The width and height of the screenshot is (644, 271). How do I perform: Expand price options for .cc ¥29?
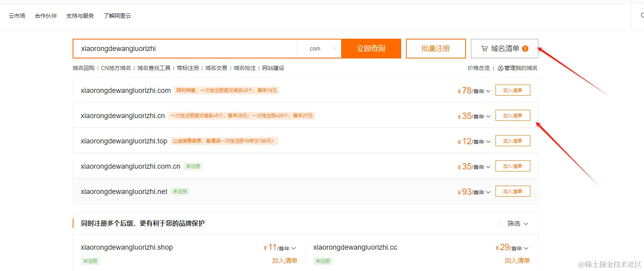point(526,248)
